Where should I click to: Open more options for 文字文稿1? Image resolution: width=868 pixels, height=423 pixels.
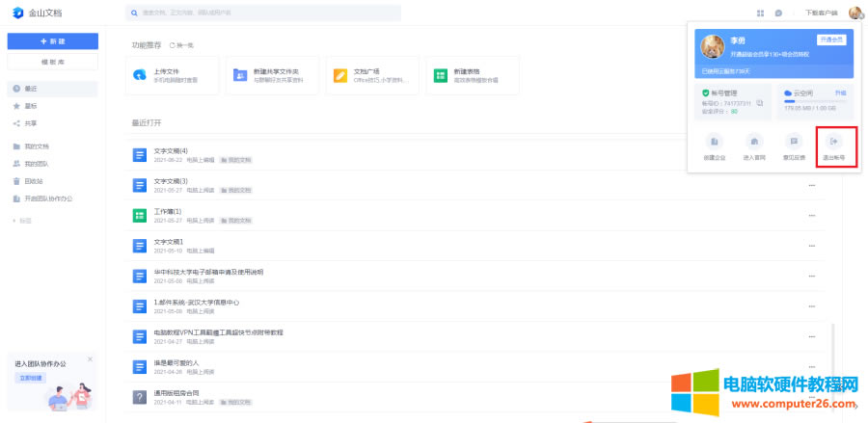point(812,246)
